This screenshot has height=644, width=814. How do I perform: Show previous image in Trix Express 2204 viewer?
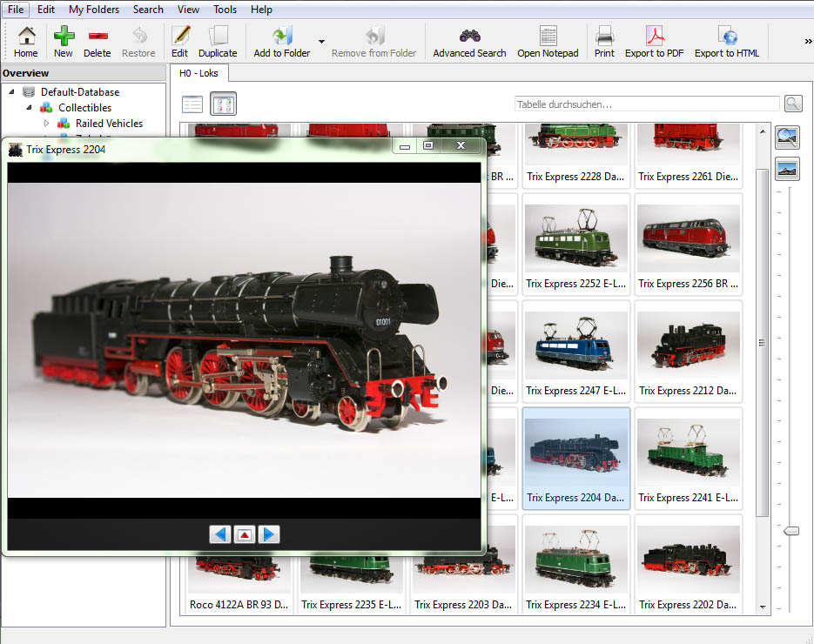(220, 534)
